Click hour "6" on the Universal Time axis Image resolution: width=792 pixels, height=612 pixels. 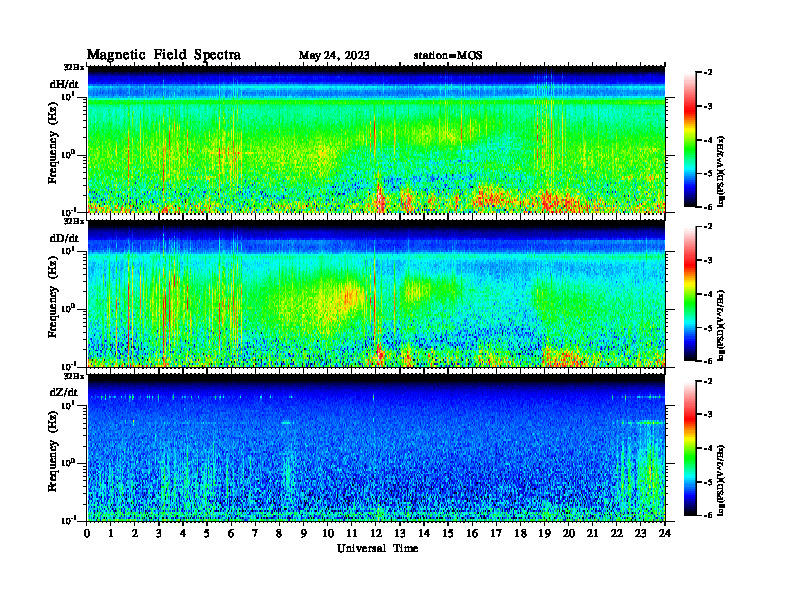[231, 533]
